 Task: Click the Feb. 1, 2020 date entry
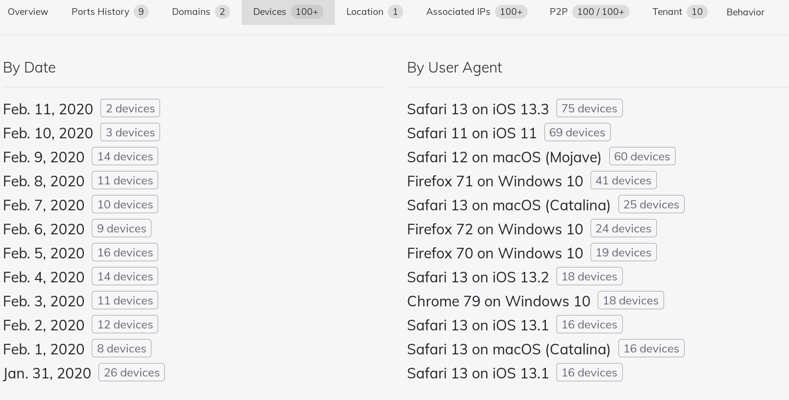click(44, 349)
